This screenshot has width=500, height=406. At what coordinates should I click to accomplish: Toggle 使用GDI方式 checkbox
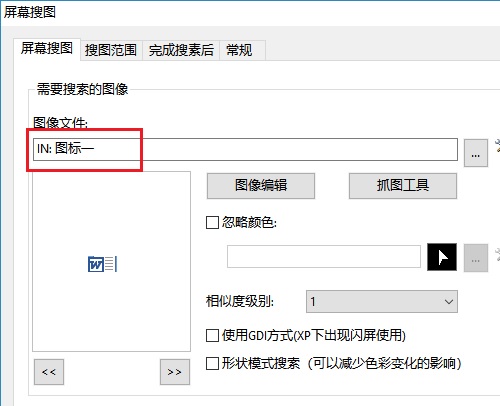coord(212,335)
